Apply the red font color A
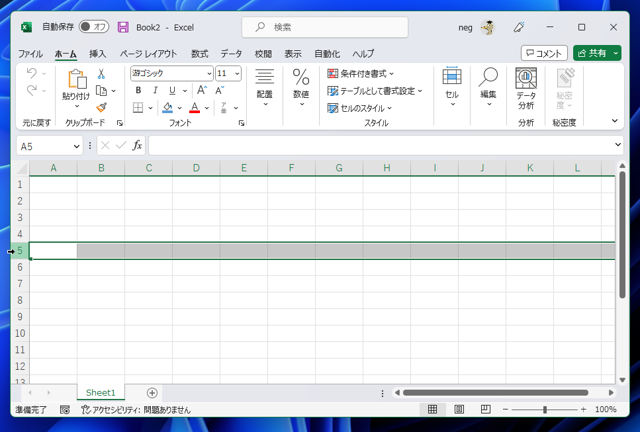Image resolution: width=640 pixels, height=432 pixels. [x=195, y=107]
